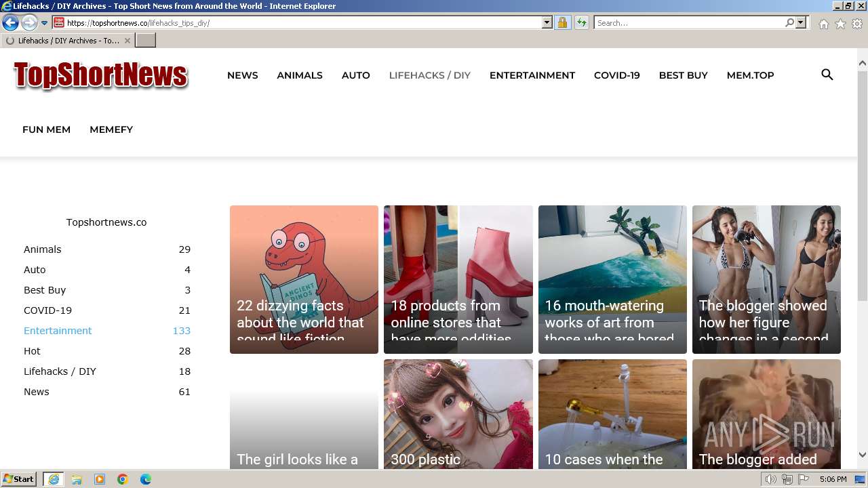Select COVID-19 category in sidebar

[107, 310]
